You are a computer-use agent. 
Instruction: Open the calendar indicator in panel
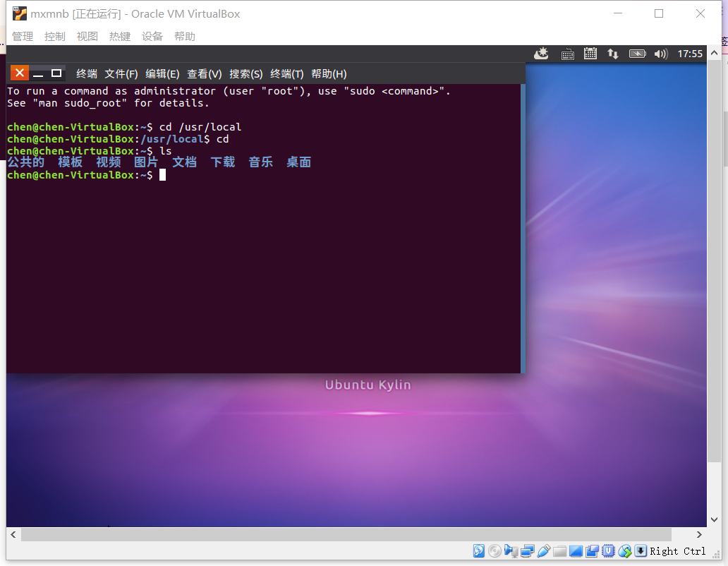[x=590, y=54]
